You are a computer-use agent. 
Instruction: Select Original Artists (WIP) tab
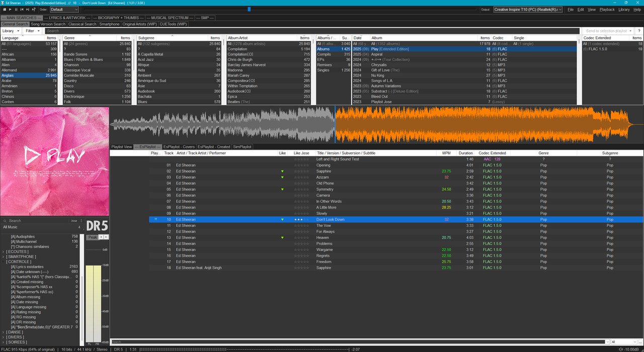point(139,24)
